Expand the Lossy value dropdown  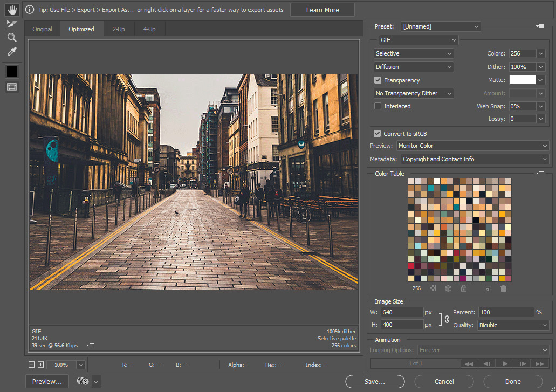(x=541, y=119)
